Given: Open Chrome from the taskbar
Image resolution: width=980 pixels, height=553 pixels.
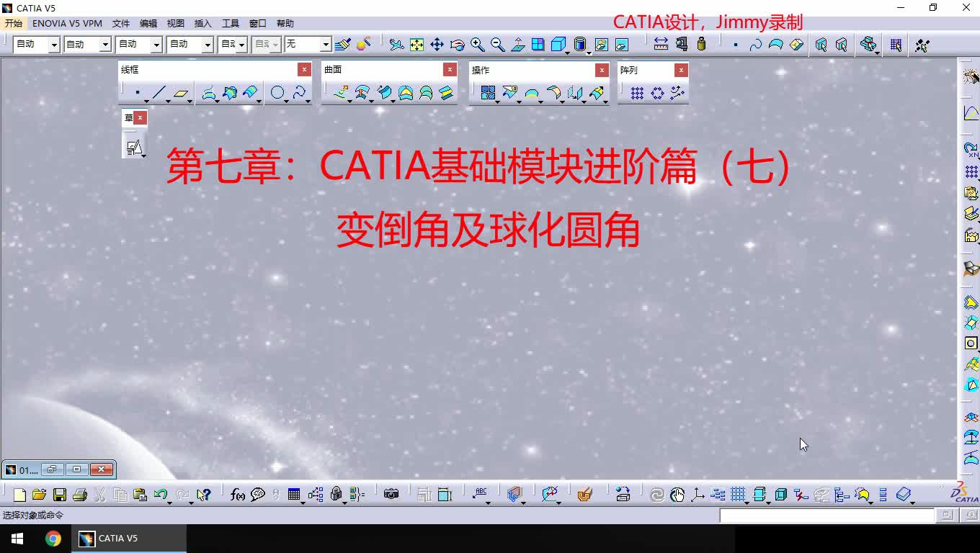Looking at the screenshot, I should (x=53, y=539).
